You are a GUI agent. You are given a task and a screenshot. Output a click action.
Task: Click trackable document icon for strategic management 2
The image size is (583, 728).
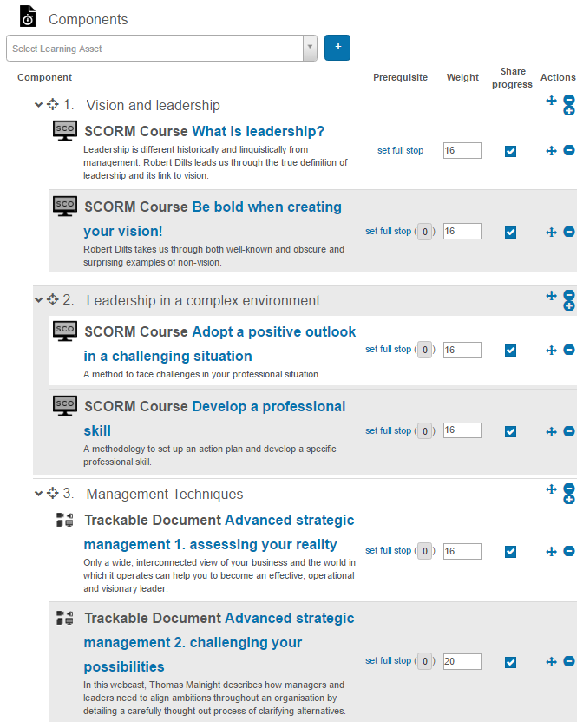(64, 618)
